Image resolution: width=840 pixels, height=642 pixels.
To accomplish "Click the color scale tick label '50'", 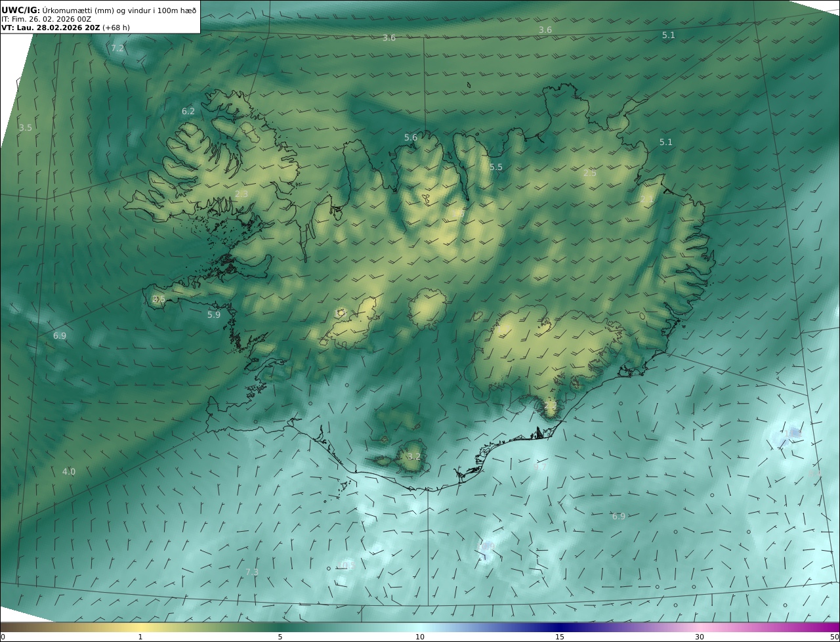I will tap(835, 637).
